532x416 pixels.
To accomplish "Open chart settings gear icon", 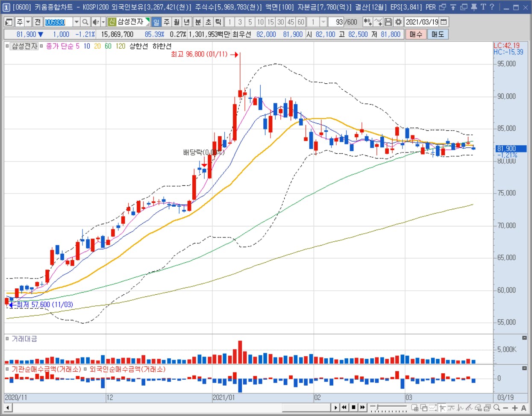I will click(399, 22).
